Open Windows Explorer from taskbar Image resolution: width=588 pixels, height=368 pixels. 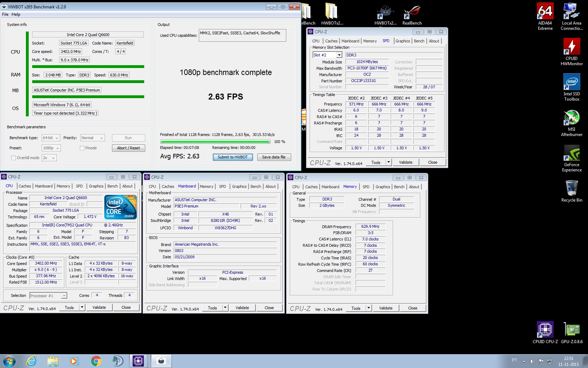click(x=53, y=361)
